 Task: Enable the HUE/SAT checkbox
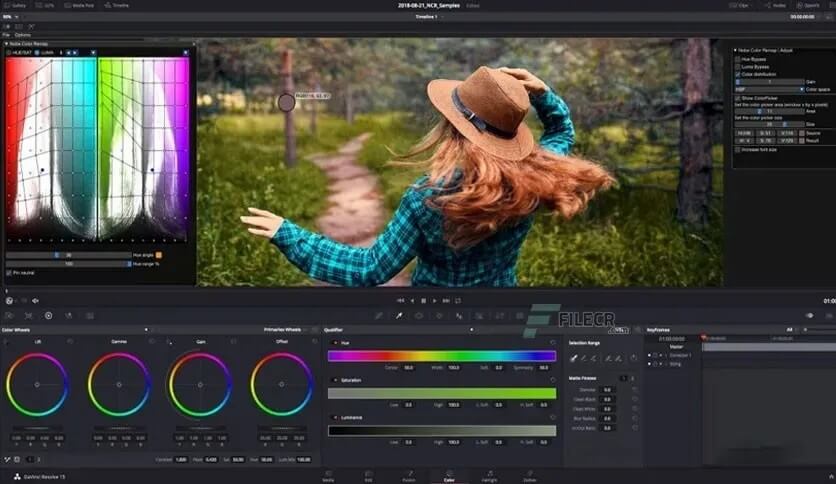click(9, 53)
